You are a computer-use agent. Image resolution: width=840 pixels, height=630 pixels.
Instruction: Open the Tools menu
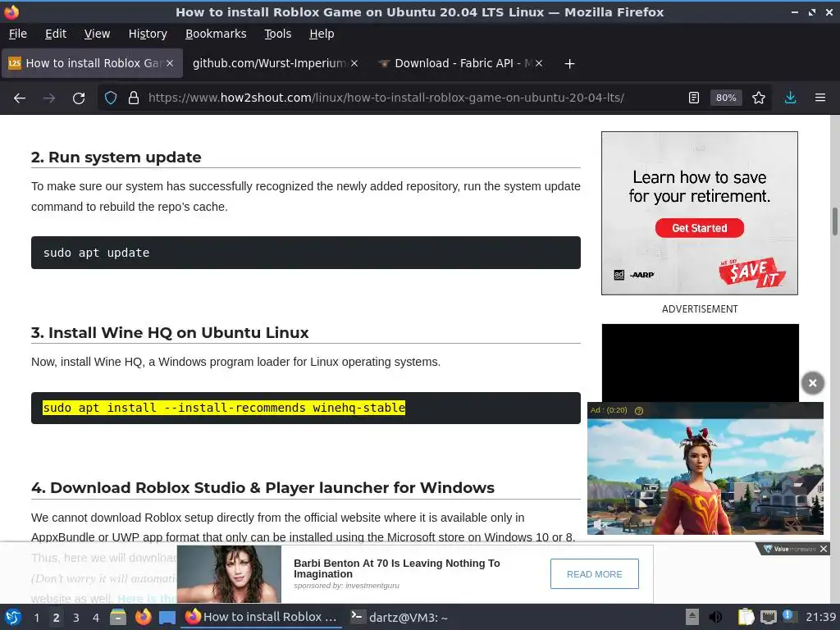pyautogui.click(x=277, y=34)
